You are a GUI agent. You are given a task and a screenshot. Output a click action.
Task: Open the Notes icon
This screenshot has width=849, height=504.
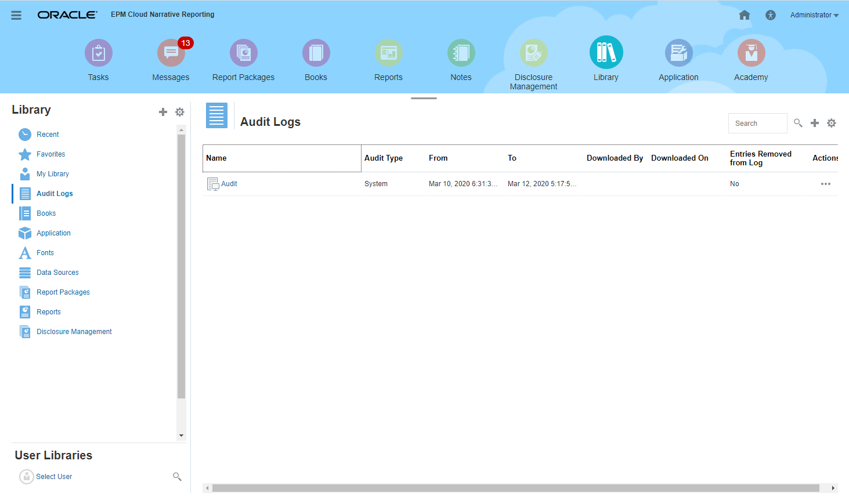point(461,53)
